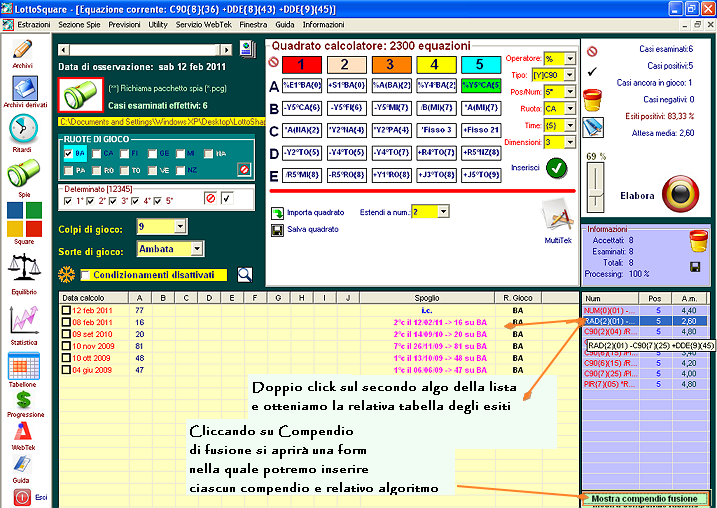Click equation cell %Y5°CA(5) in row A
Viewport: 717px width, 508px height.
click(481, 86)
